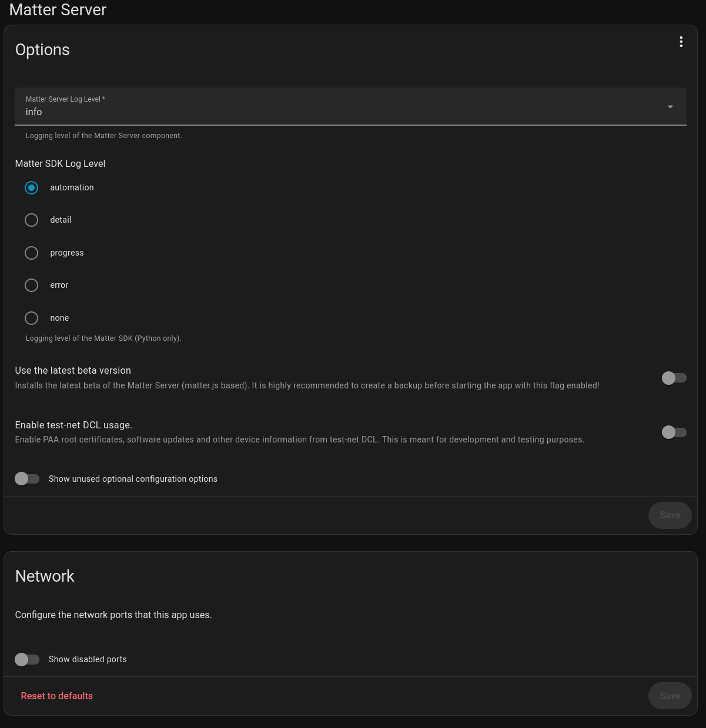This screenshot has height=728, width=706.
Task: Set Matter SDK log level to none
Action: [x=32, y=318]
